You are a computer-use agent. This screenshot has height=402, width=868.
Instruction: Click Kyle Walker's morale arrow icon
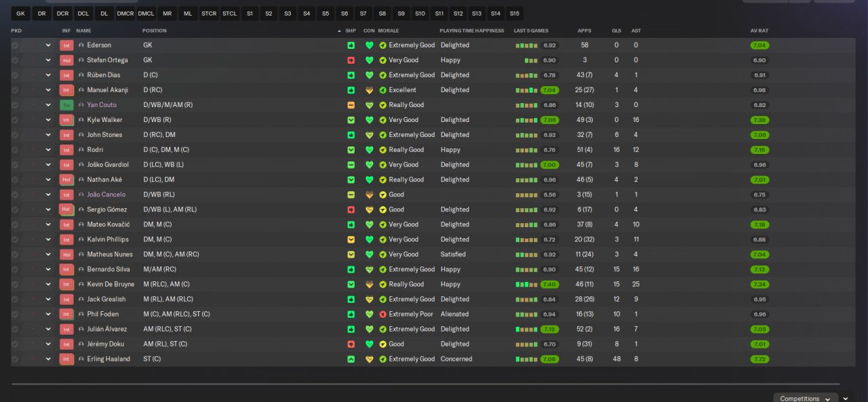click(x=382, y=120)
